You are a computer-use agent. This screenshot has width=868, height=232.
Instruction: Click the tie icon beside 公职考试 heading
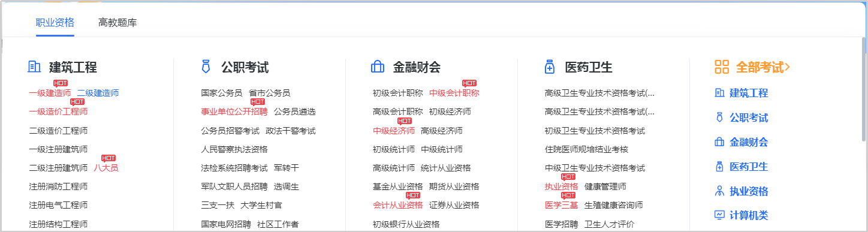click(206, 67)
